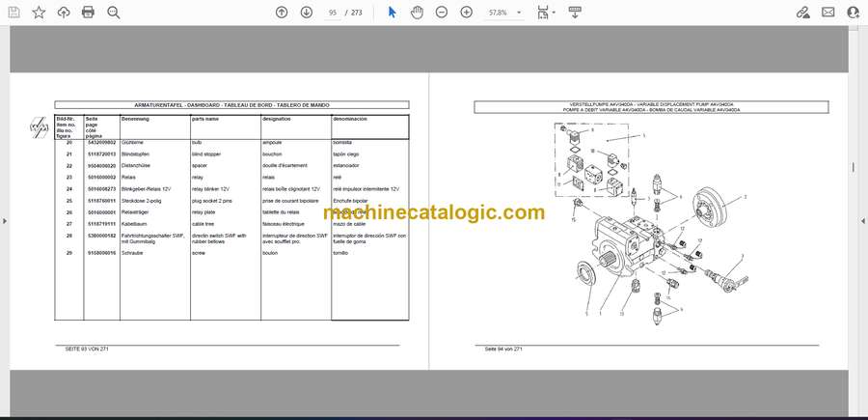
Task: Select 'tapón ciego' denominacion cell
Action: click(346, 154)
